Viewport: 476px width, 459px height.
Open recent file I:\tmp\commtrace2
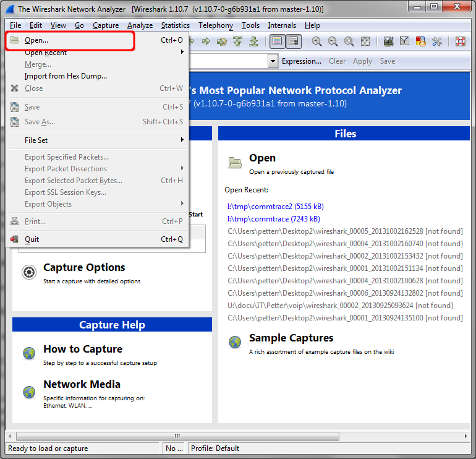point(275,207)
